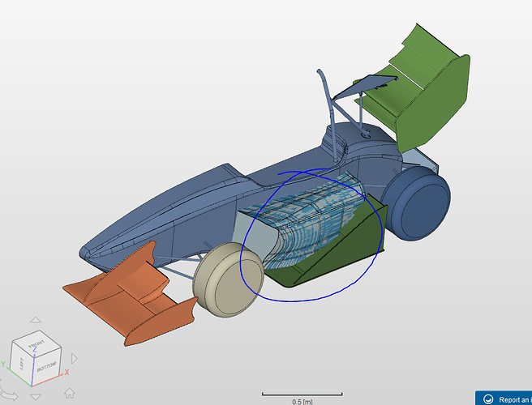Click the LEFT face of the orientation cube

tap(22, 364)
